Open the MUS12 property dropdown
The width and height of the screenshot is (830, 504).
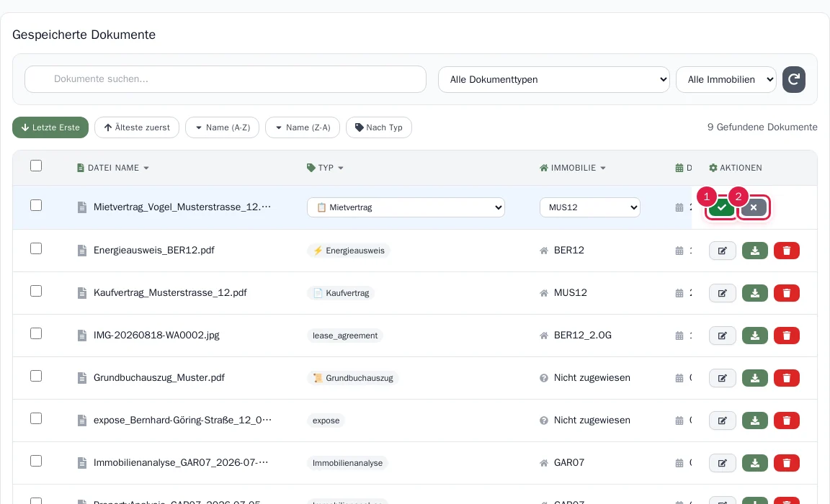tap(589, 207)
